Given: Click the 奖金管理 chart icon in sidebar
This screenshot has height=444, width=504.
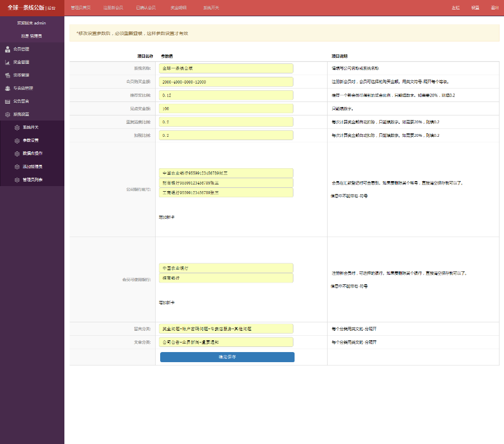Looking at the screenshot, I should [x=7, y=62].
